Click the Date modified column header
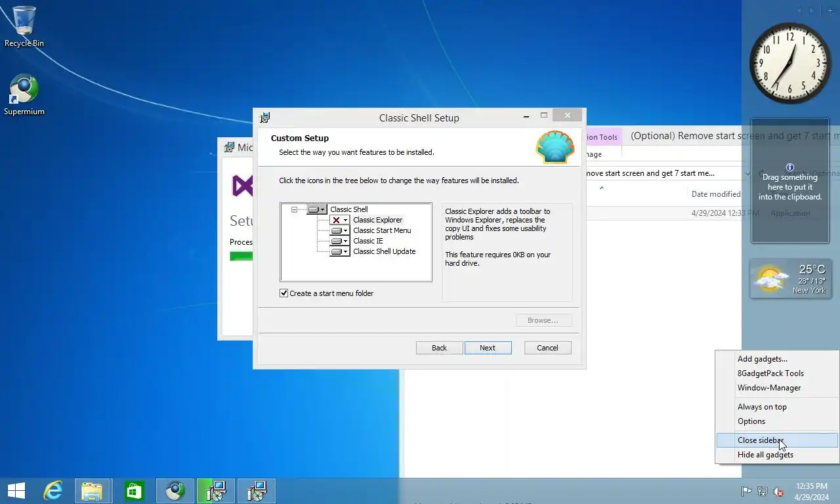 point(715,194)
